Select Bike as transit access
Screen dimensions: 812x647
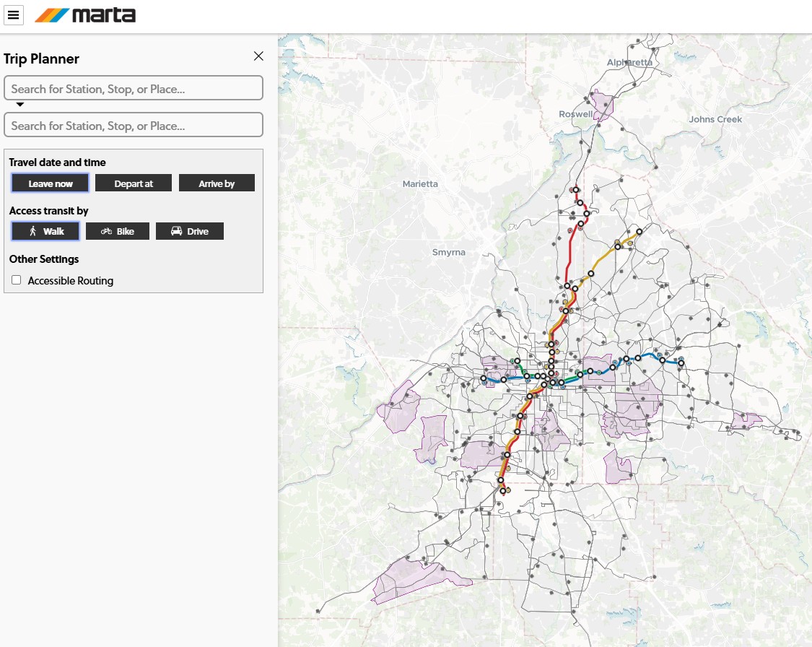click(x=118, y=231)
